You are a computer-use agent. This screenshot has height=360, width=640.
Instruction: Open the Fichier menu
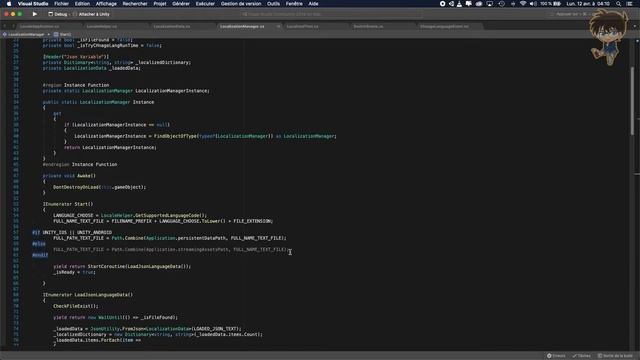(x=62, y=4)
